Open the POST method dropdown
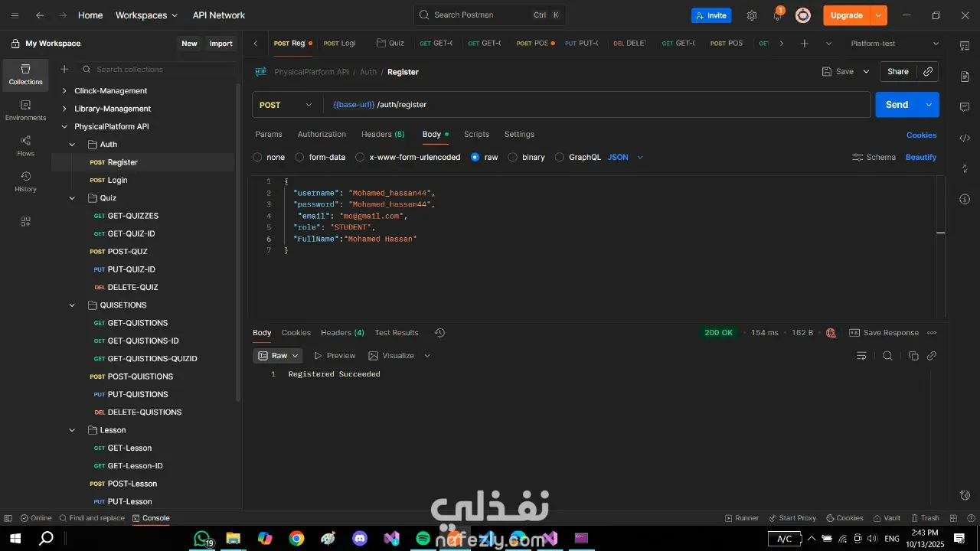Image resolution: width=980 pixels, height=551 pixels. pyautogui.click(x=286, y=105)
